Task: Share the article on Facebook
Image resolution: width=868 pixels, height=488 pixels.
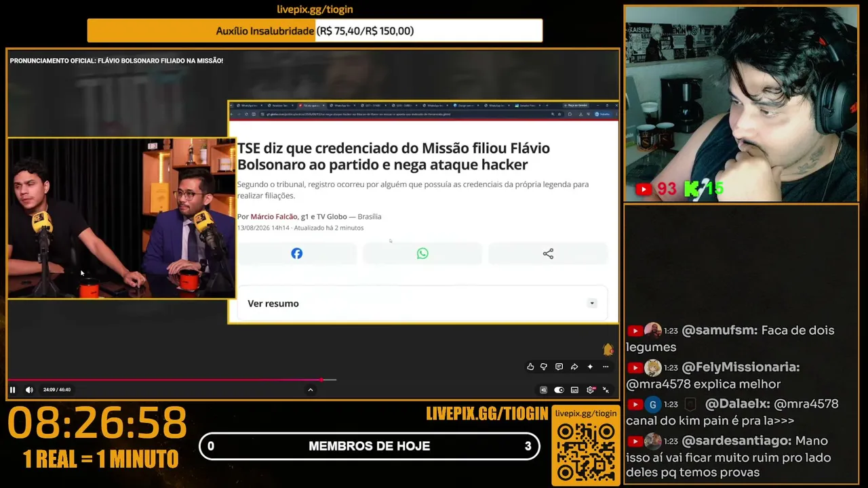Action: (x=297, y=253)
